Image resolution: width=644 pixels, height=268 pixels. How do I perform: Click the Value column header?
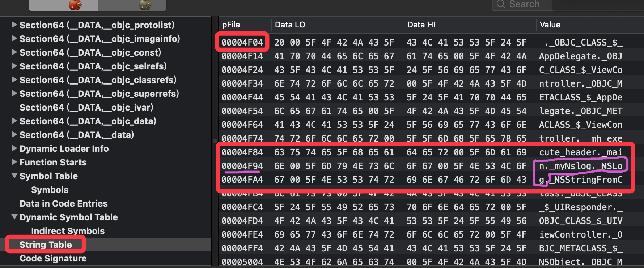click(550, 25)
